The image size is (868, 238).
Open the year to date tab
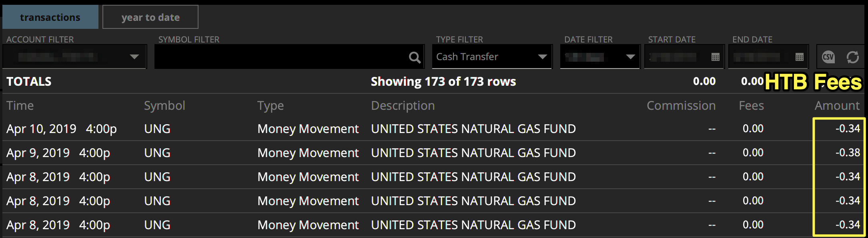150,17
